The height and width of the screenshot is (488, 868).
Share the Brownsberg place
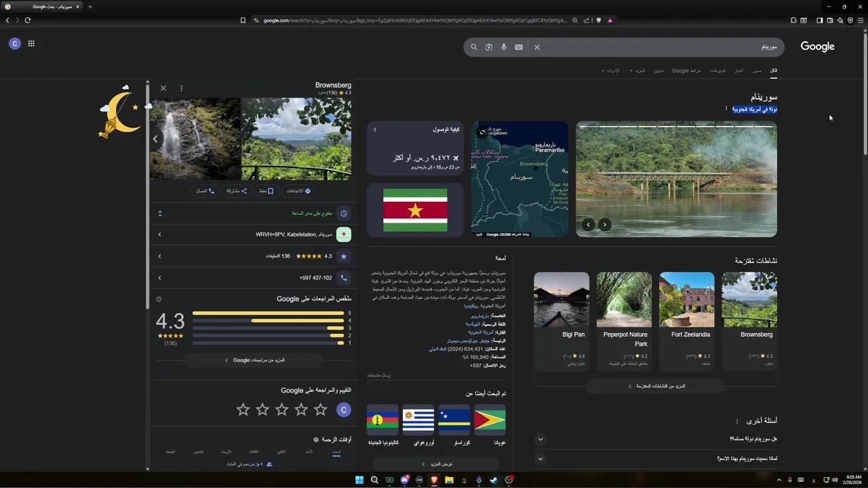(237, 191)
